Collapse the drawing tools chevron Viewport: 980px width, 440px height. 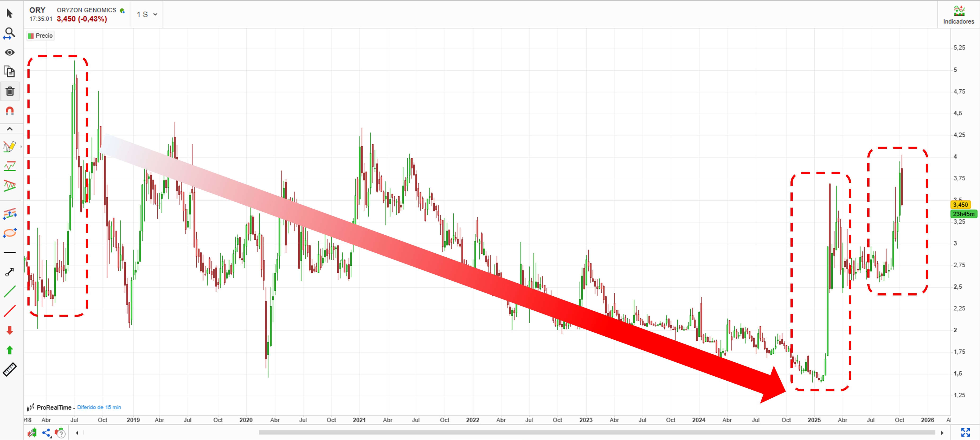pos(10,129)
